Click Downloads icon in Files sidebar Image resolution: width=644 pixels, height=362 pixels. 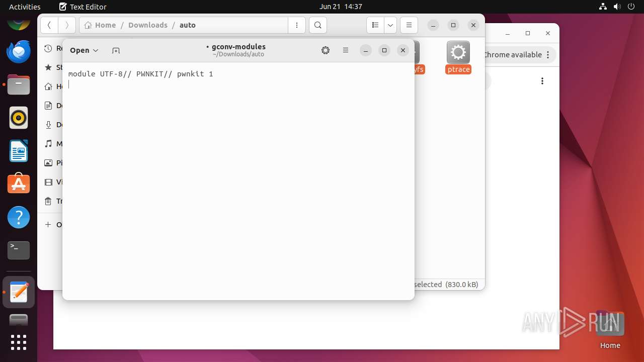48,125
